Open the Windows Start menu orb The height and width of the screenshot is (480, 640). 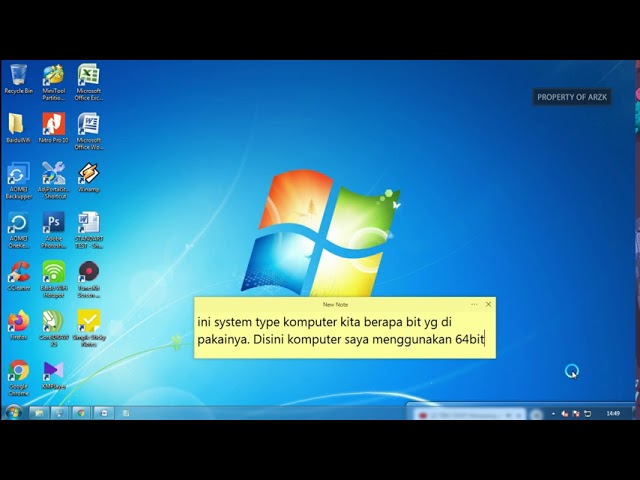tap(13, 413)
